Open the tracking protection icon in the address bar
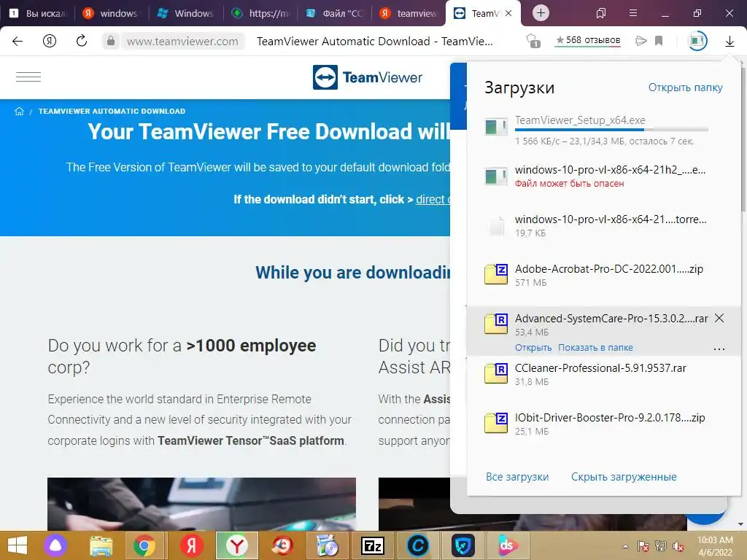The width and height of the screenshot is (747, 560). coord(533,41)
